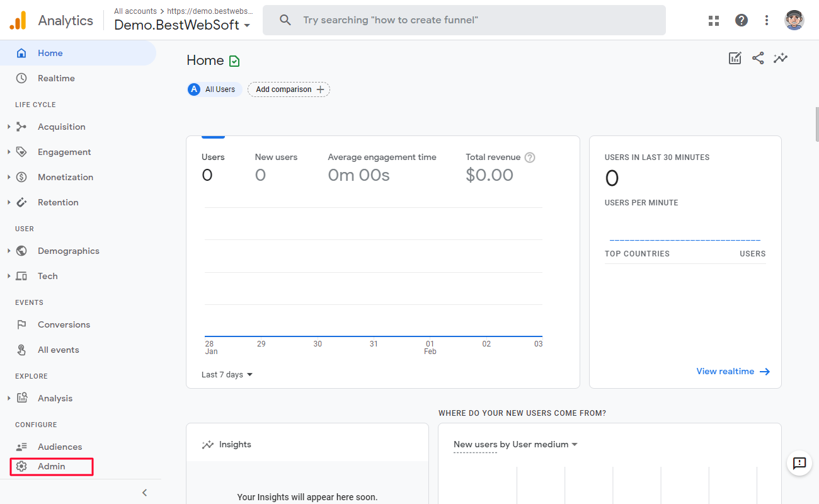Follow the View realtime link
819x504 pixels.
coord(733,372)
